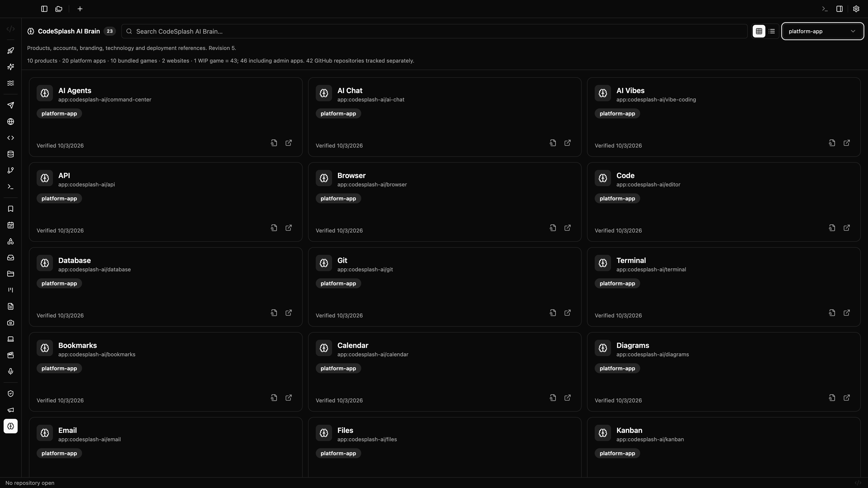Open the folders icon in top bar
Screen dimensions: 868x488
59,9
